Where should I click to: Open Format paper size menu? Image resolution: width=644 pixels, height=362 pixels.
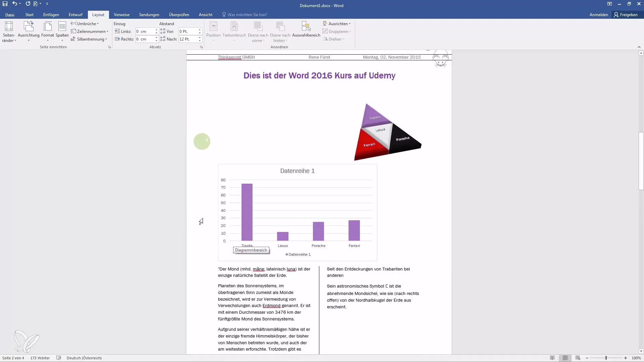pyautogui.click(x=48, y=32)
